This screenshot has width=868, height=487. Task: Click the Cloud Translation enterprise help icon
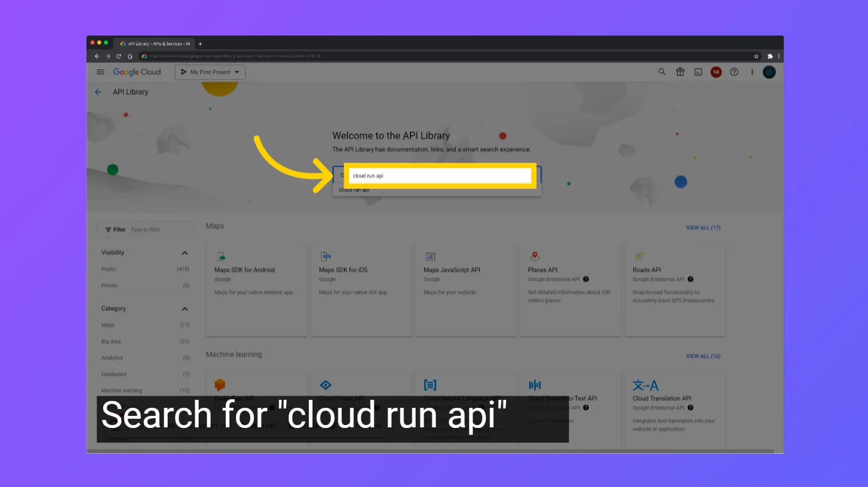(x=691, y=408)
